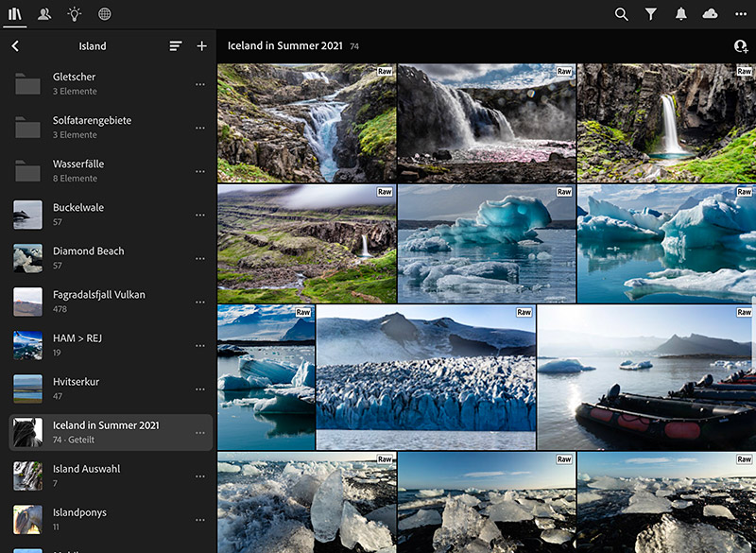Open the People view icon
The height and width of the screenshot is (553, 756).
[x=44, y=14]
